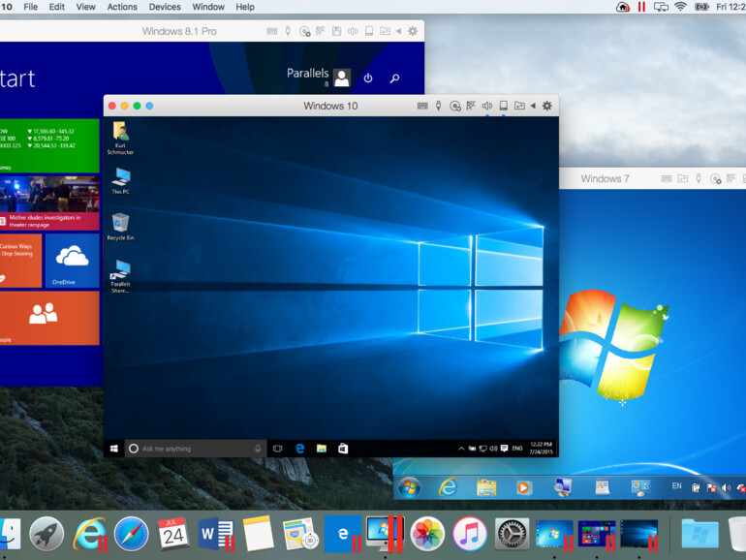746x560 pixels.
Task: Toggle volume icon in Windows 7 tray
Action: 726,487
